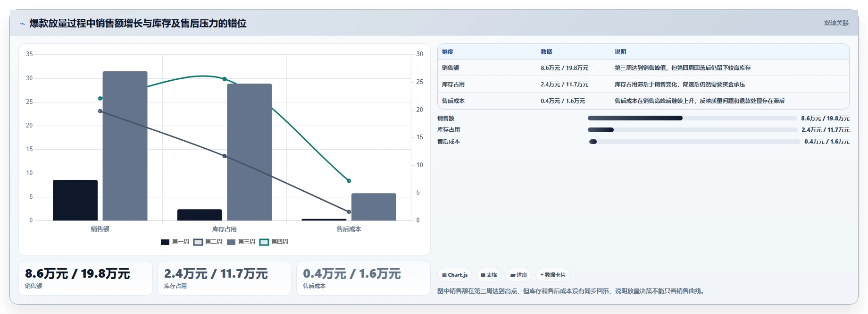Click the 双轴关联 badge in the header
868x314 pixels.
836,23
